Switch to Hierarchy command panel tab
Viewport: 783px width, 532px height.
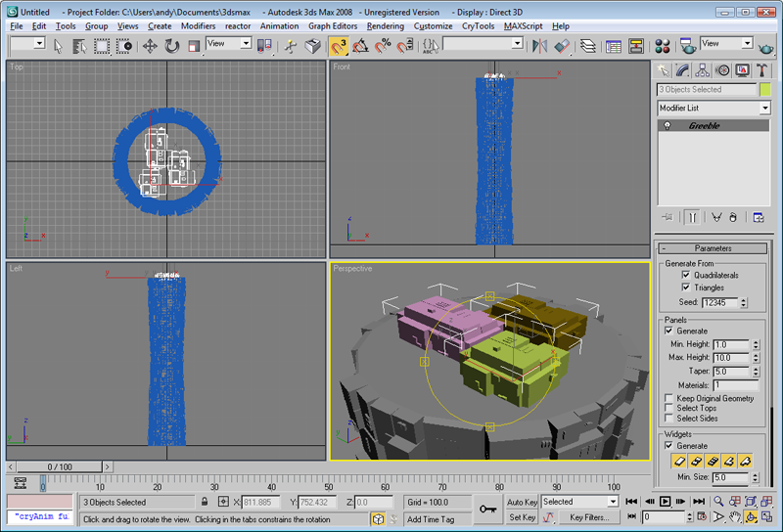point(703,70)
